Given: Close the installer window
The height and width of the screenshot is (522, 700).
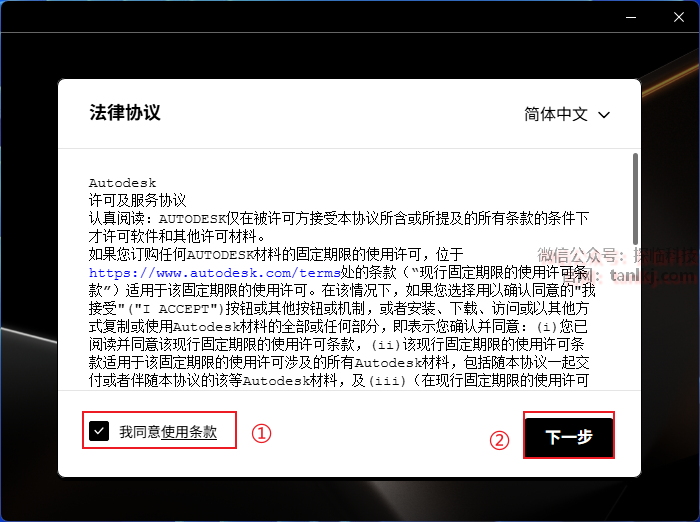Looking at the screenshot, I should [x=679, y=17].
